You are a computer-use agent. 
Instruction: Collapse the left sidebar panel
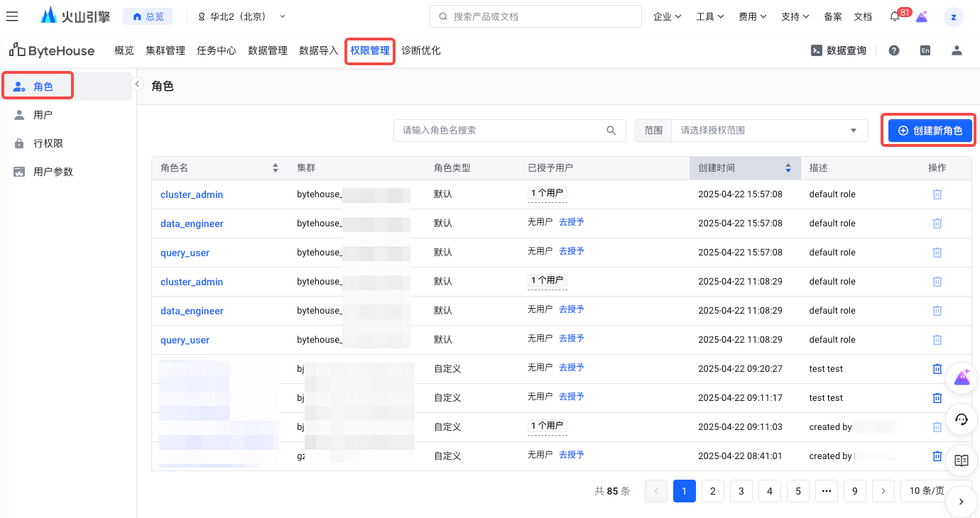pyautogui.click(x=137, y=84)
